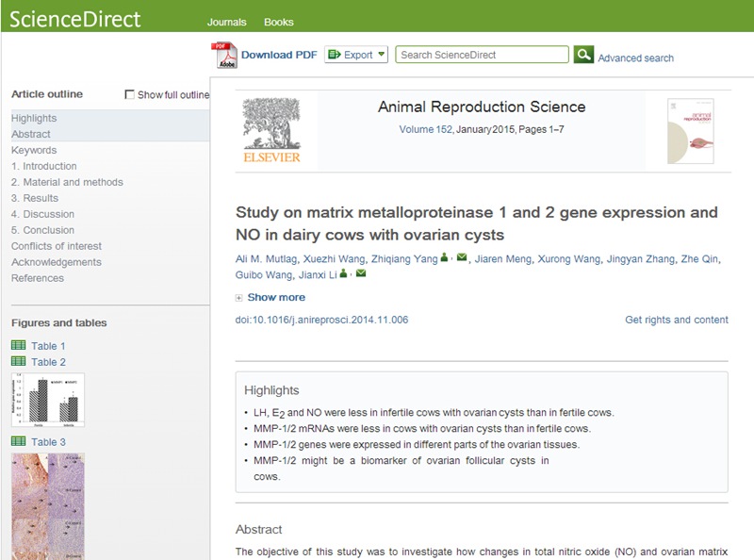The width and height of the screenshot is (754, 560).
Task: Open author Zhiqiang Yang
Action: (404, 259)
